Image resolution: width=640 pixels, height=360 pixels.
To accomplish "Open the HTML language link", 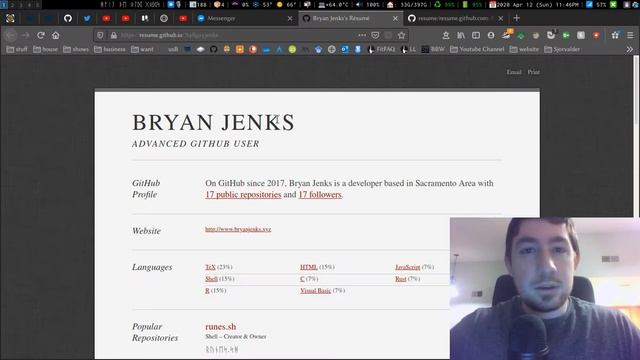I will pos(309,267).
